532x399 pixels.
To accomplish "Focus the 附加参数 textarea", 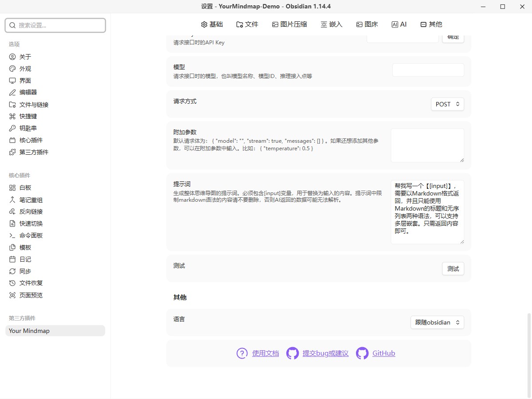I will coord(427,145).
